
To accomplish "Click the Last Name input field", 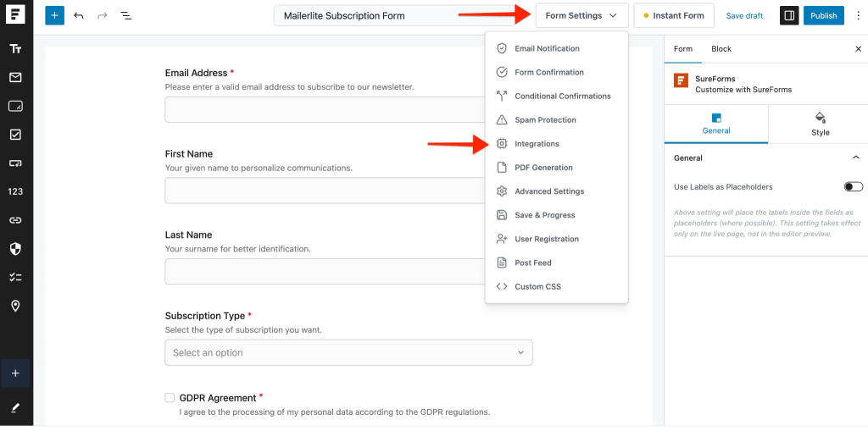I will pos(325,271).
